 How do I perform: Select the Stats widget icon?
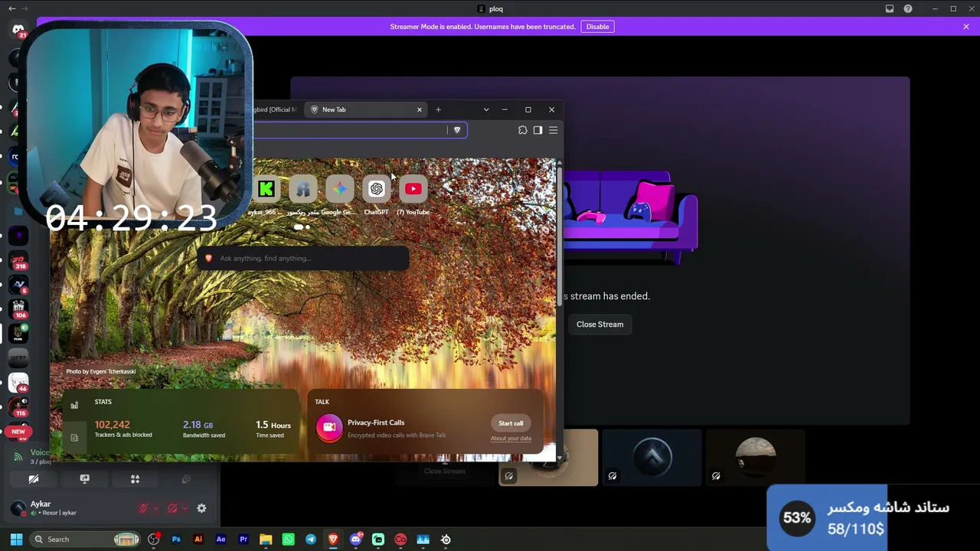74,406
